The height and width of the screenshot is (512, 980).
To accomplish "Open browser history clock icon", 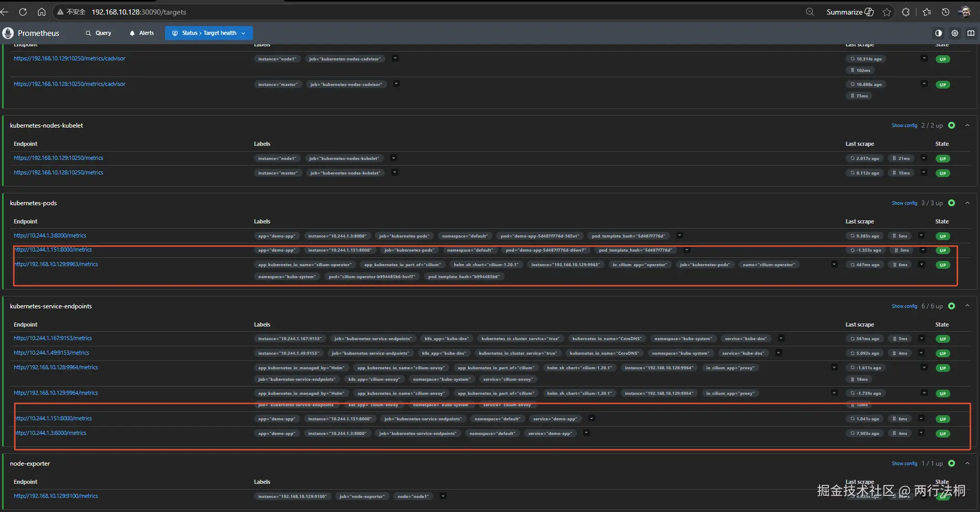I will pyautogui.click(x=946, y=12).
